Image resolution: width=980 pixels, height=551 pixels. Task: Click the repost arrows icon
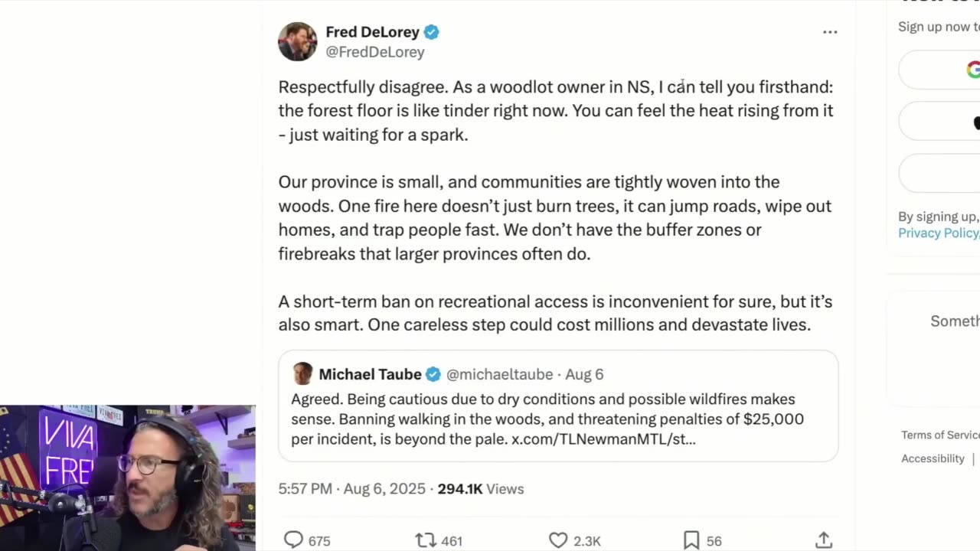coord(425,540)
